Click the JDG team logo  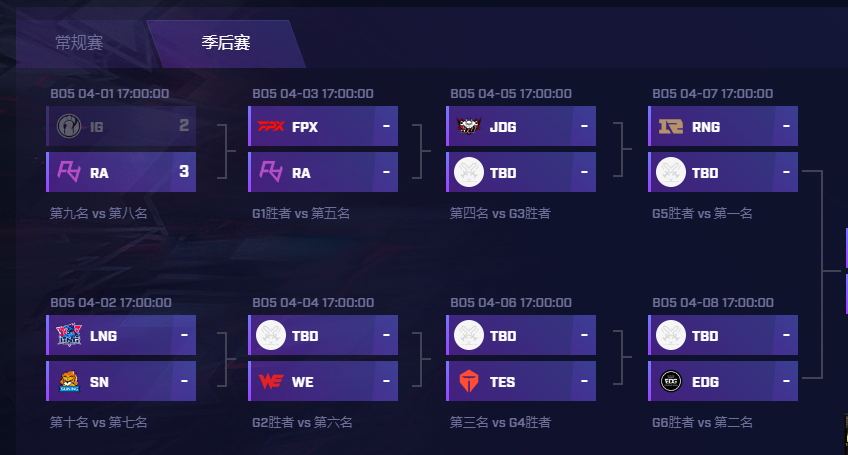[x=469, y=126]
